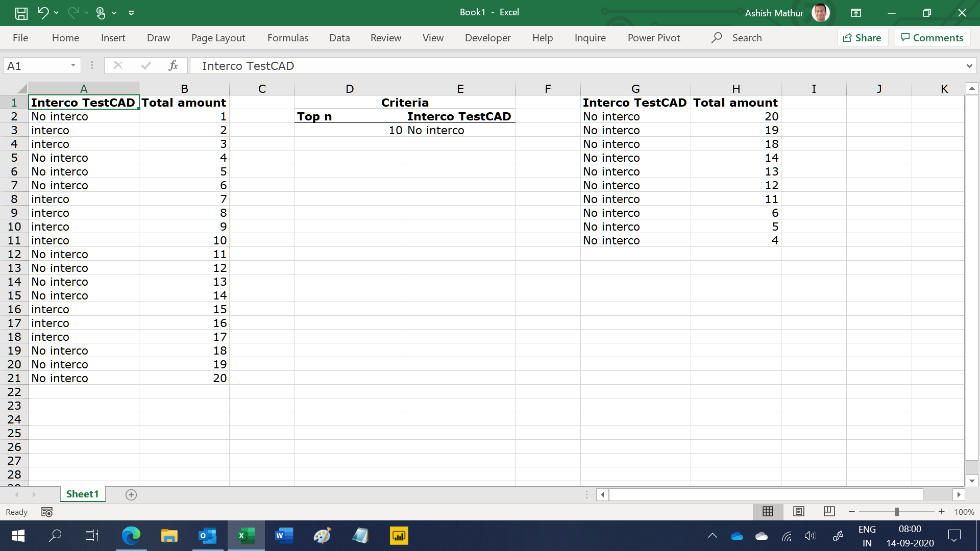Click the zoom in plus button

[941, 512]
